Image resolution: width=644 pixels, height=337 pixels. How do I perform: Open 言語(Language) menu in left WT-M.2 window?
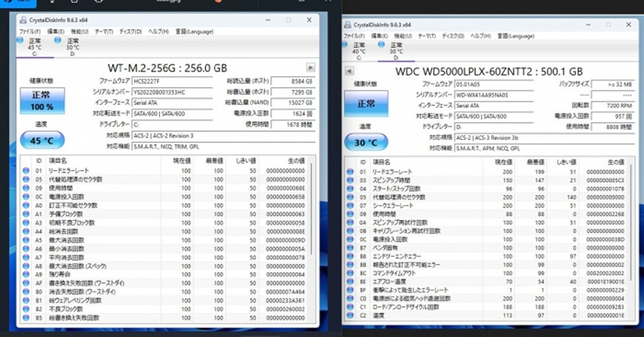point(194,32)
